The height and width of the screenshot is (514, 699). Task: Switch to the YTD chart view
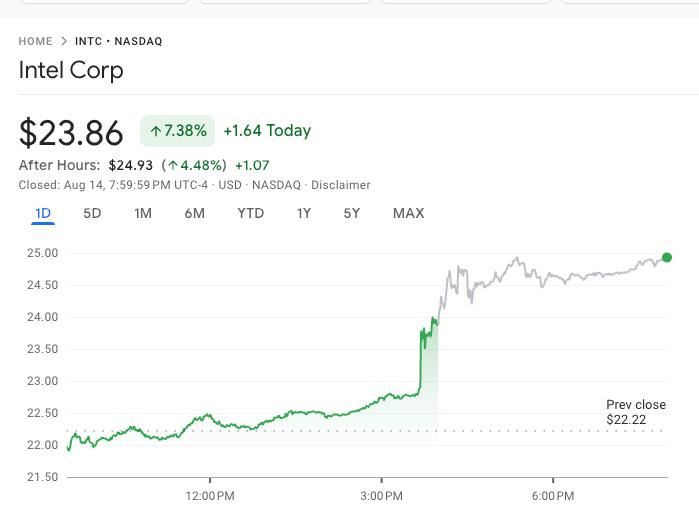(x=250, y=213)
